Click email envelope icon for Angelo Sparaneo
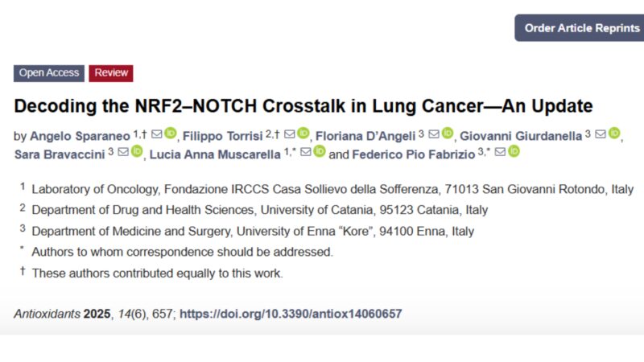The height and width of the screenshot is (362, 644). [156, 134]
